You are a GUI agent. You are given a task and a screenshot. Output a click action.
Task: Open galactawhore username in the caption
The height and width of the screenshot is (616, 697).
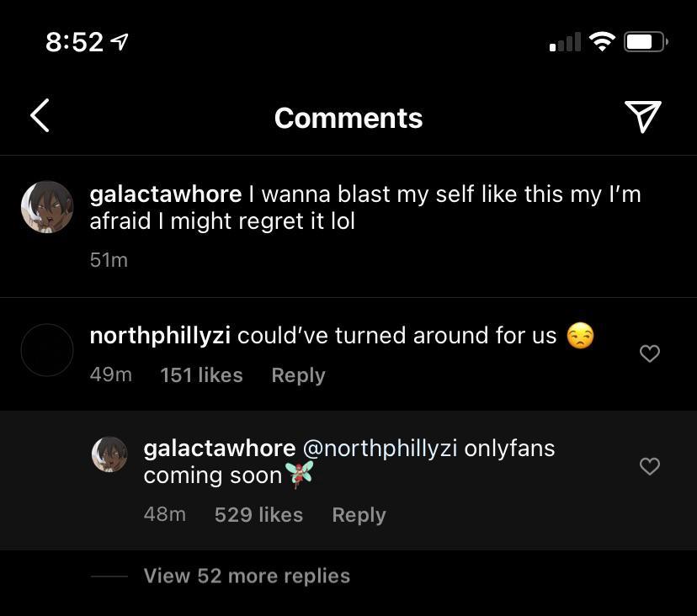tap(165, 194)
